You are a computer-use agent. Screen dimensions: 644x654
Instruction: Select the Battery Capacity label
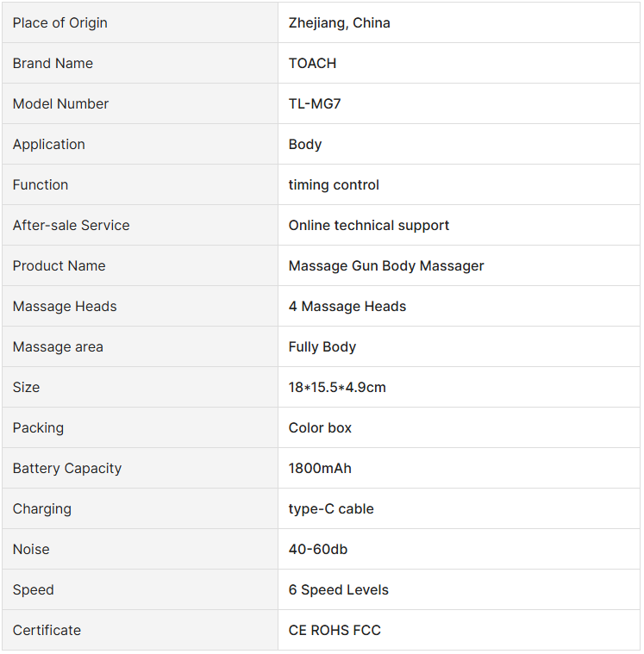tap(67, 469)
